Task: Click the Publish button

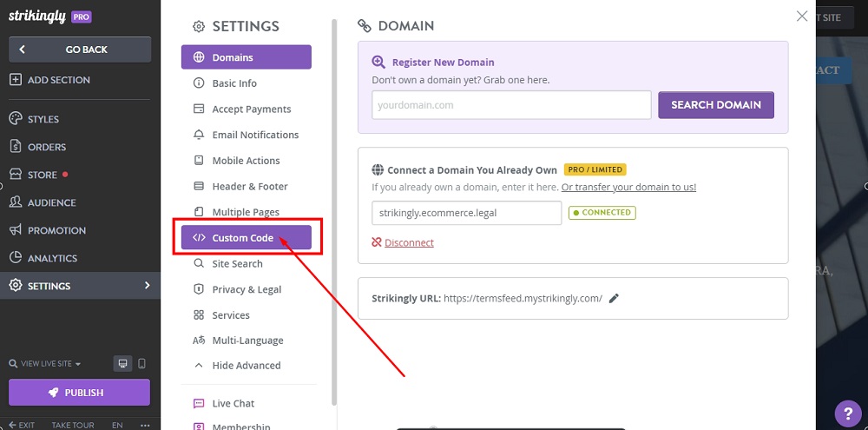Action: 79,393
